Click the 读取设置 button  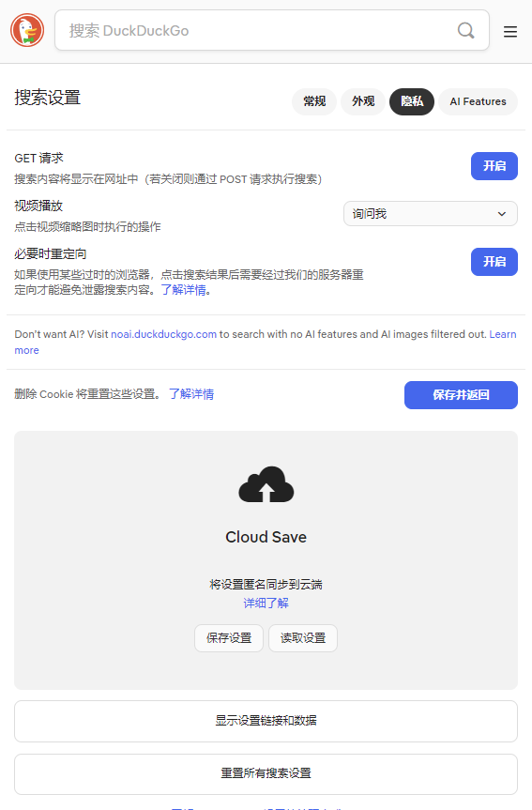(x=303, y=638)
